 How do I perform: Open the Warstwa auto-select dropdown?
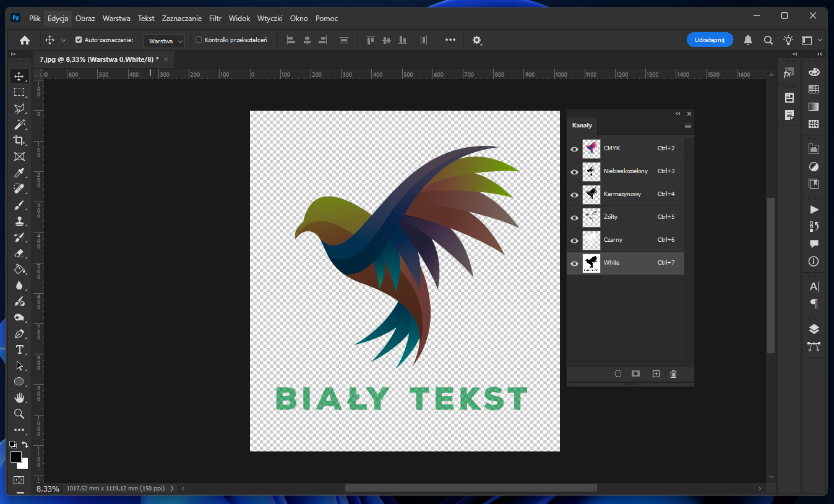point(165,41)
